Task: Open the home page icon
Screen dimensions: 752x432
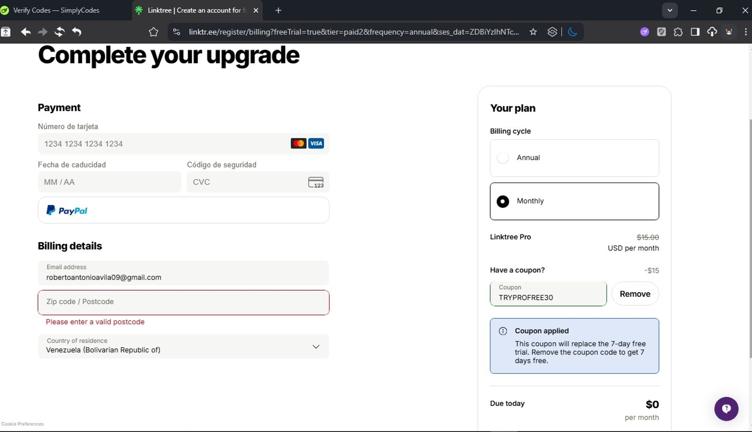Action: point(153,32)
